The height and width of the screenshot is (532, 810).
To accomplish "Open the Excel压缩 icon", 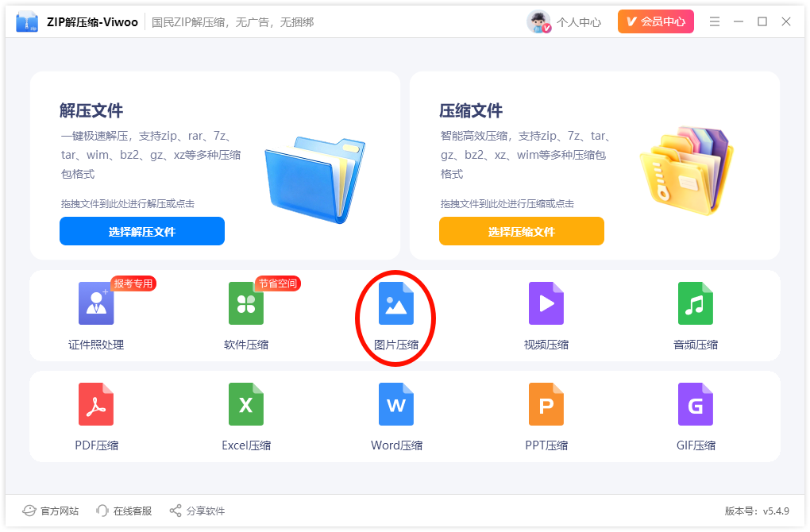I will click(x=246, y=404).
